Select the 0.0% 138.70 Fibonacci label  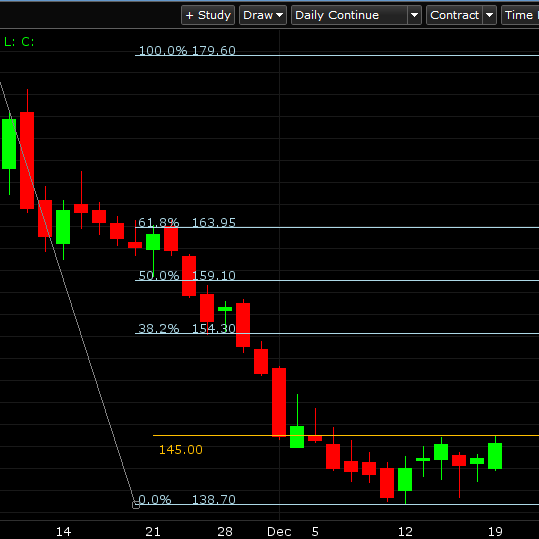(x=187, y=499)
